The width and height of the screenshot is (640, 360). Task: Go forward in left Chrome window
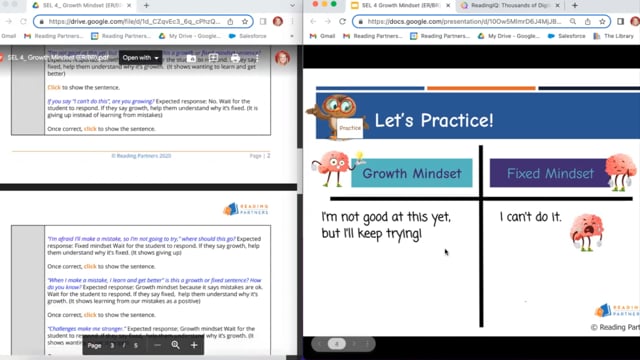(x=9, y=22)
